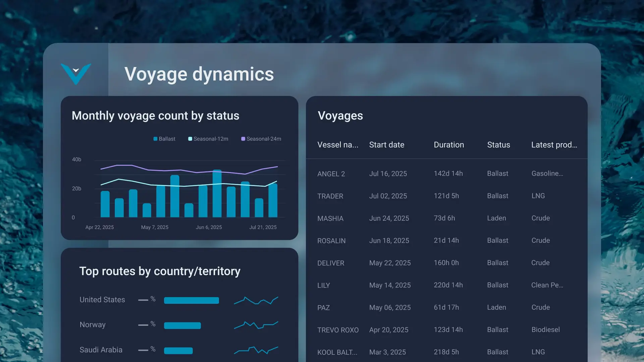Toggle the Ballast legend entry
The image size is (644, 362).
coord(164,139)
